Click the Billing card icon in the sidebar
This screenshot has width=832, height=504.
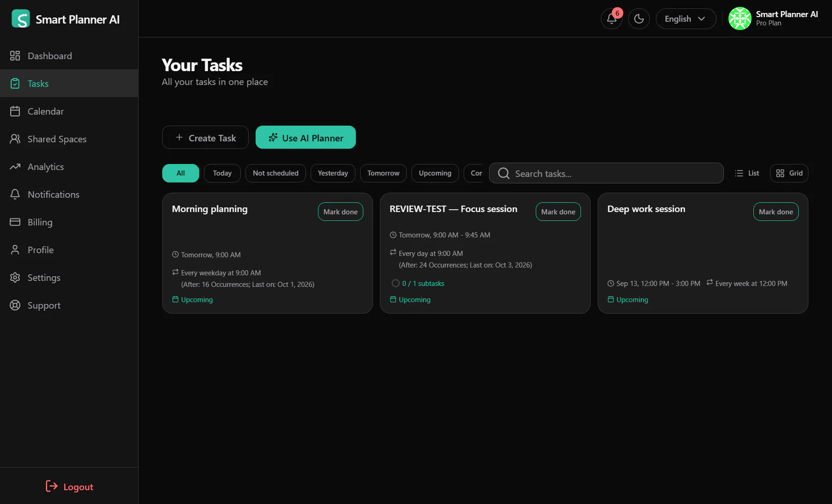(x=15, y=222)
